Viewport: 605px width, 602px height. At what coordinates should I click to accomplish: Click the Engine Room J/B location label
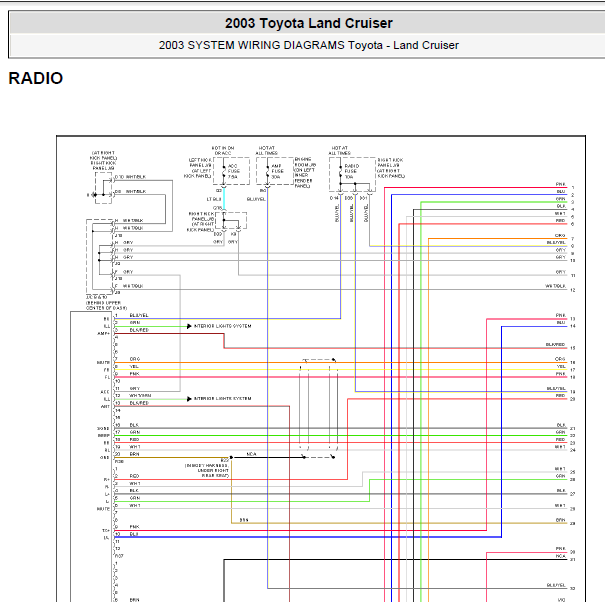[305, 172]
